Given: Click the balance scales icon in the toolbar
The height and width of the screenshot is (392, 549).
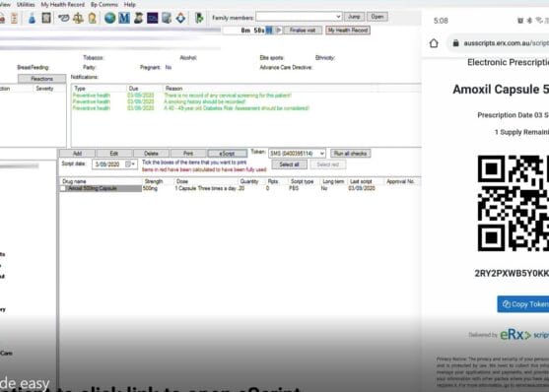Looking at the screenshot, I should click(x=78, y=18).
